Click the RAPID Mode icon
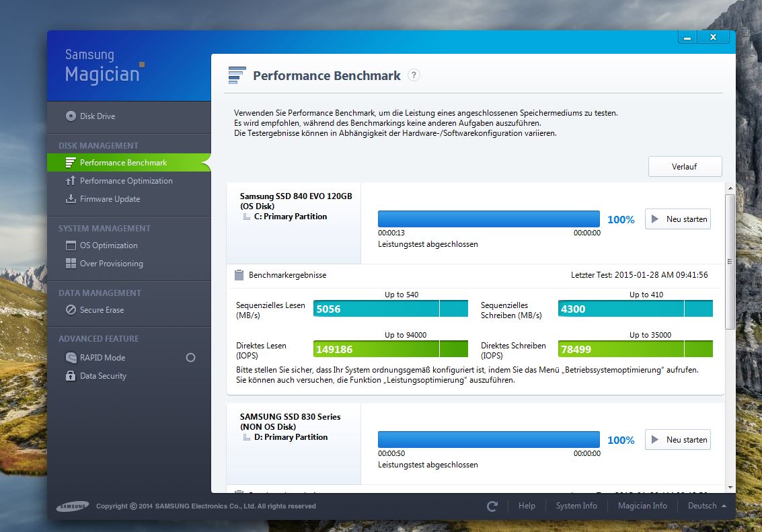762x532 pixels. 71,358
